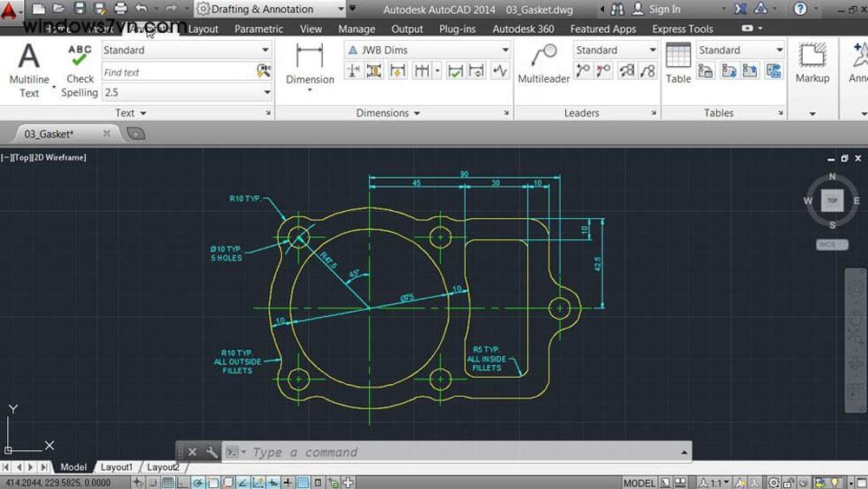Open annotation scale 1:1 dropdown
This screenshot has height=489, width=868.
(716, 483)
